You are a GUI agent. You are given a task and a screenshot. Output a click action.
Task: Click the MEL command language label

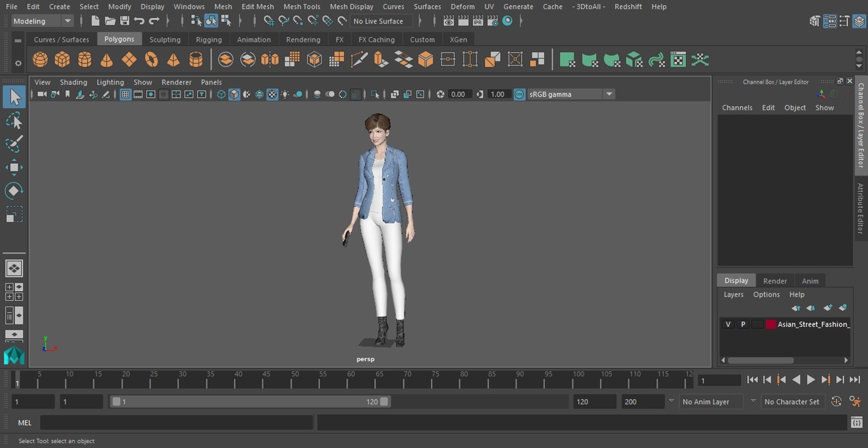pyautogui.click(x=25, y=423)
